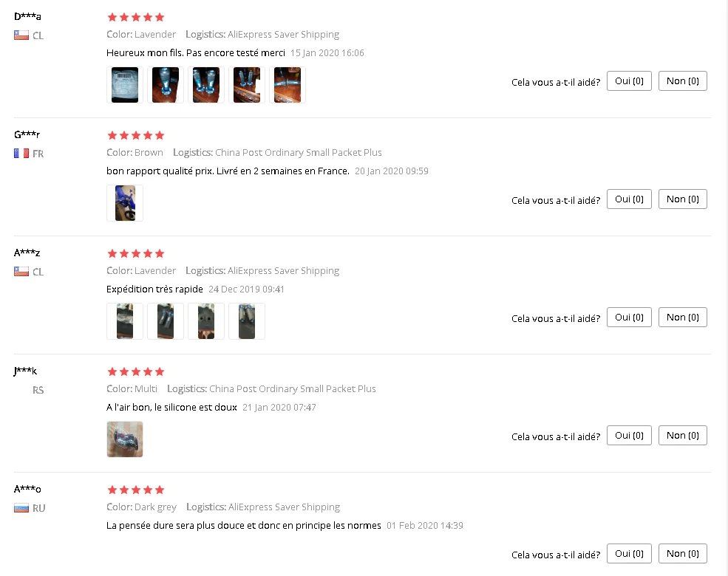This screenshot has width=728, height=576.
Task: Vote Oui on J***k's review
Action: pyautogui.click(x=629, y=436)
